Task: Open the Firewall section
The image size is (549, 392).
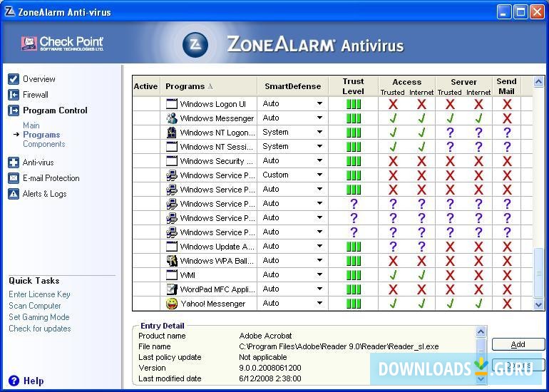Action: tap(36, 95)
